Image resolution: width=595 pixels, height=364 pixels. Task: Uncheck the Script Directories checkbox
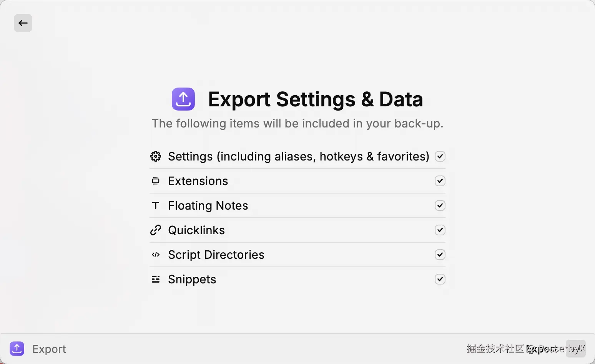pos(440,255)
